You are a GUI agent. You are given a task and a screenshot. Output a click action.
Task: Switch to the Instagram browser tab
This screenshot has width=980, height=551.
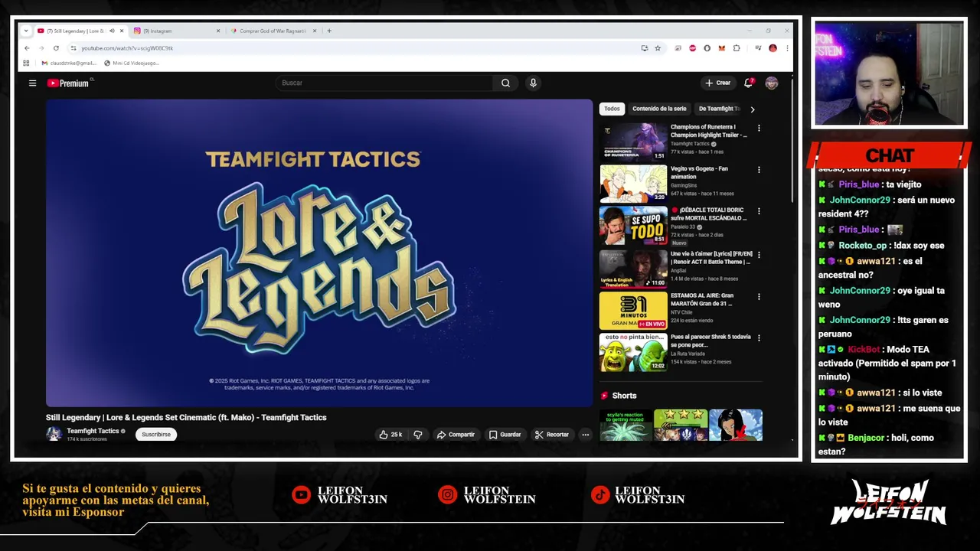(x=175, y=31)
